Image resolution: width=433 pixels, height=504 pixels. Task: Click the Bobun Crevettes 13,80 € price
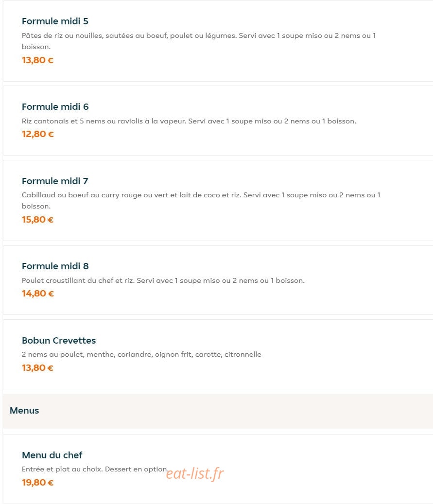point(37,368)
